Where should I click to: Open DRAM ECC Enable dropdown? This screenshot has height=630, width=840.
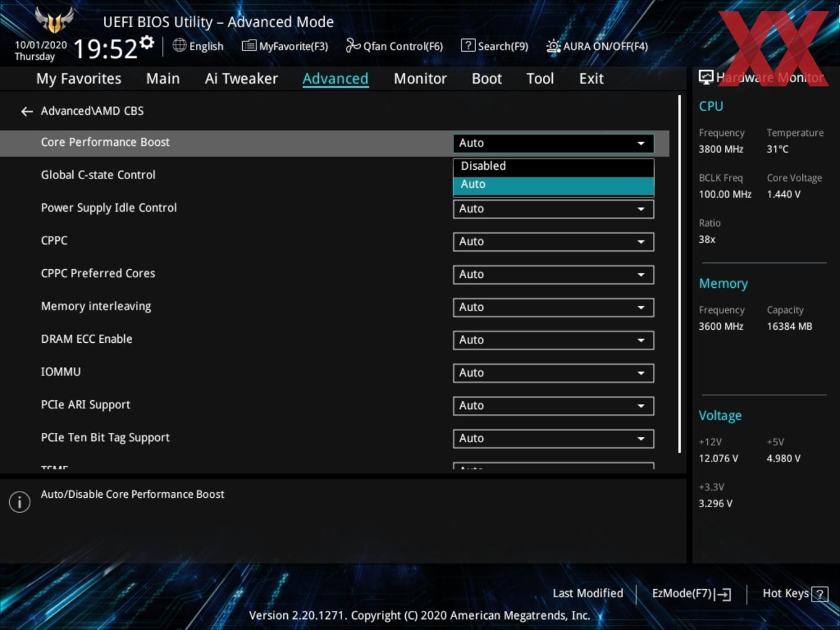(553, 340)
